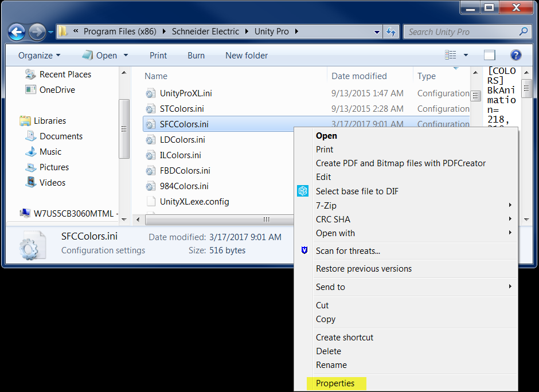
Task: Click the OneDrive icon in sidebar
Action: point(30,89)
